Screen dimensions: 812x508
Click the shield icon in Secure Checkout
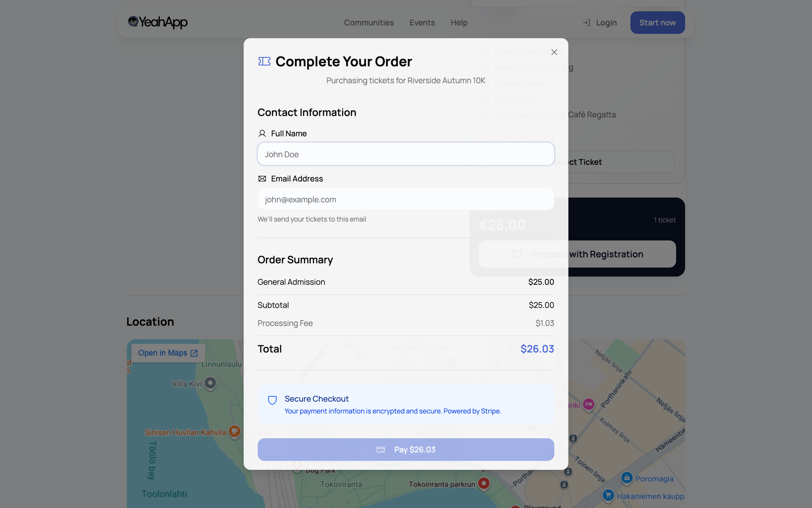click(272, 400)
